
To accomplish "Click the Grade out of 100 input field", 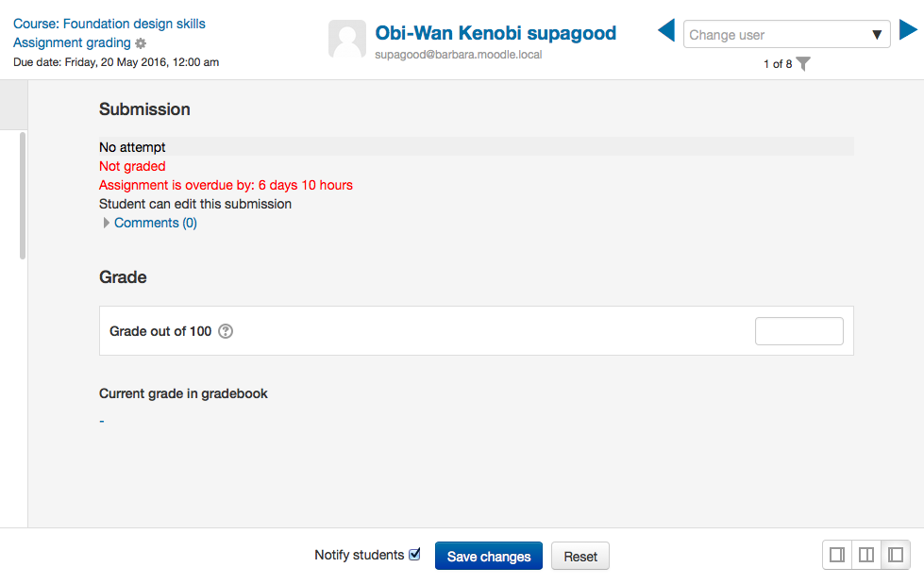I will tap(799, 331).
